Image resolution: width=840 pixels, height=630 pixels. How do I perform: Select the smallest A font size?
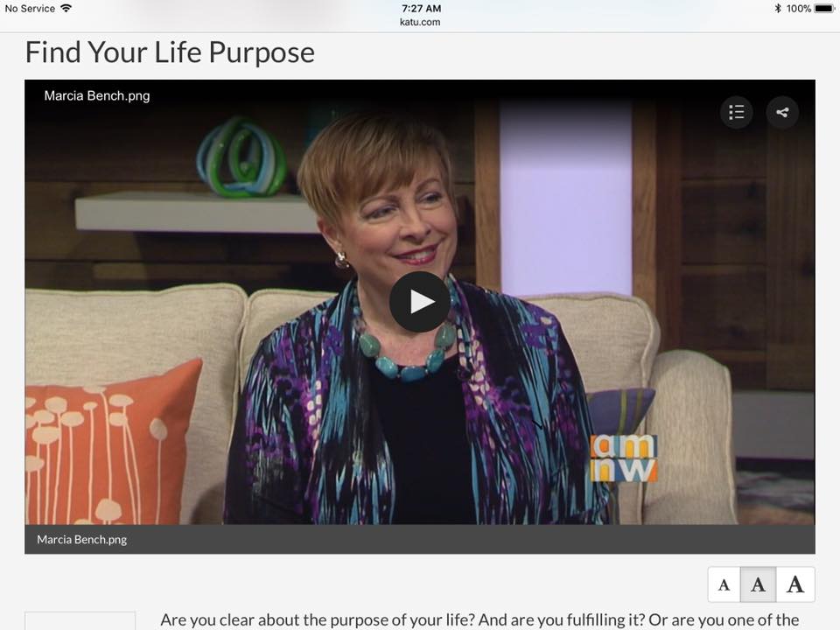pyautogui.click(x=724, y=584)
